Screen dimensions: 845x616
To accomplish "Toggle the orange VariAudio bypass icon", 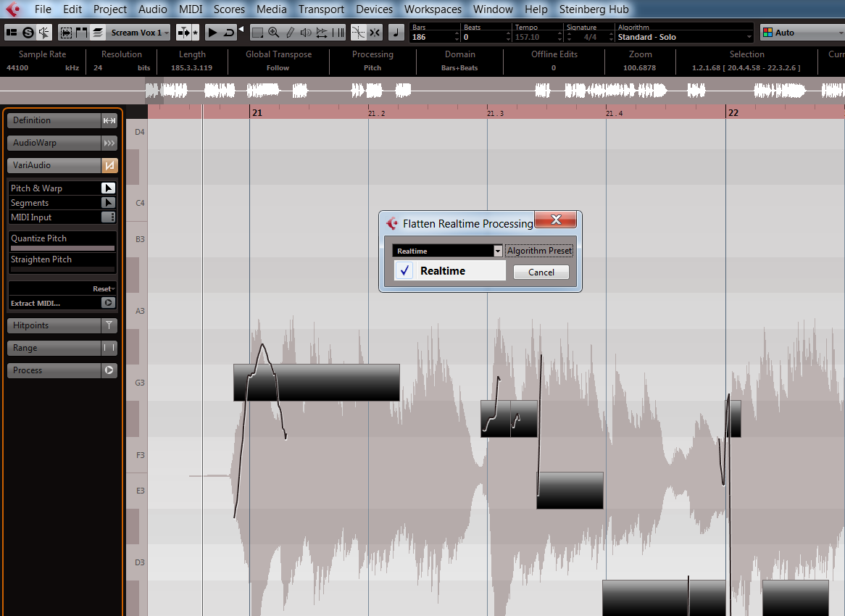I will click(109, 165).
